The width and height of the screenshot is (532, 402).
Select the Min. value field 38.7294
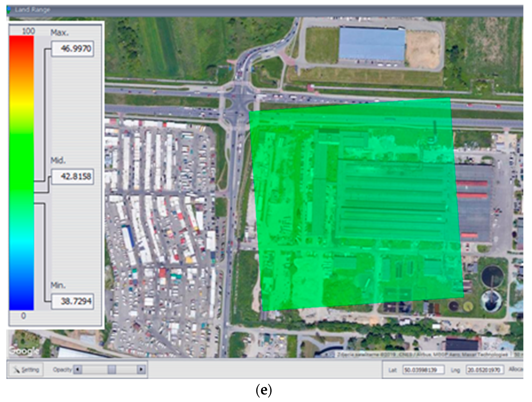pyautogui.click(x=73, y=301)
